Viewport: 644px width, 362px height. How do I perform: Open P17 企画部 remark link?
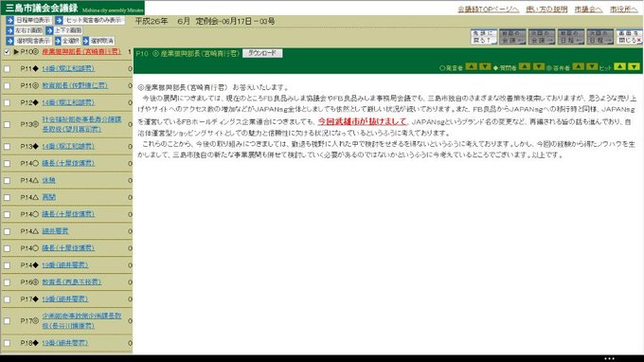81,320
